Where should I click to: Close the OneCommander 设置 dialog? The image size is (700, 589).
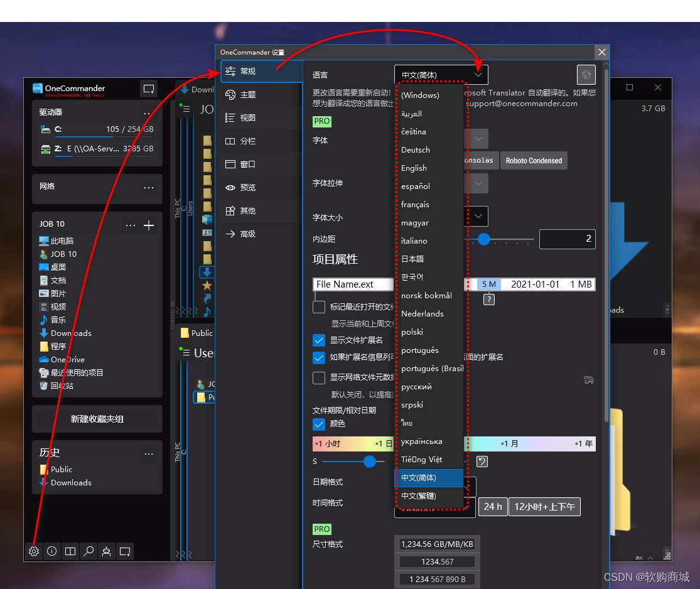[602, 52]
